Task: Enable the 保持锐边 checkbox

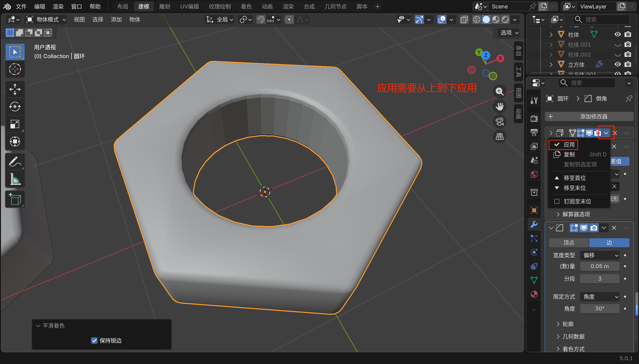Action: coord(94,341)
